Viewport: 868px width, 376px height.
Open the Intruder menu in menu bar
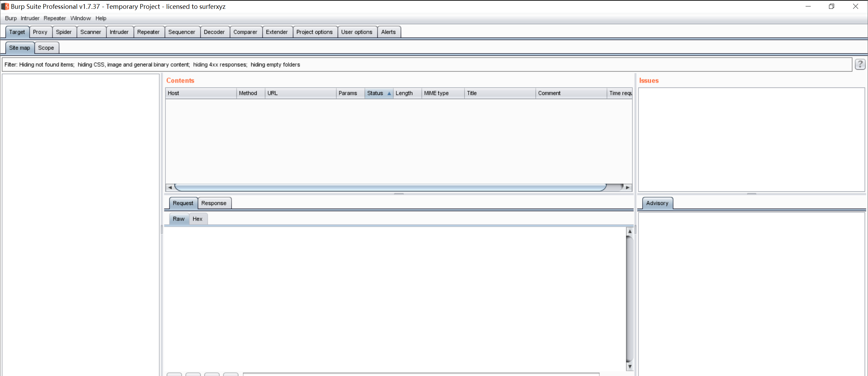30,18
